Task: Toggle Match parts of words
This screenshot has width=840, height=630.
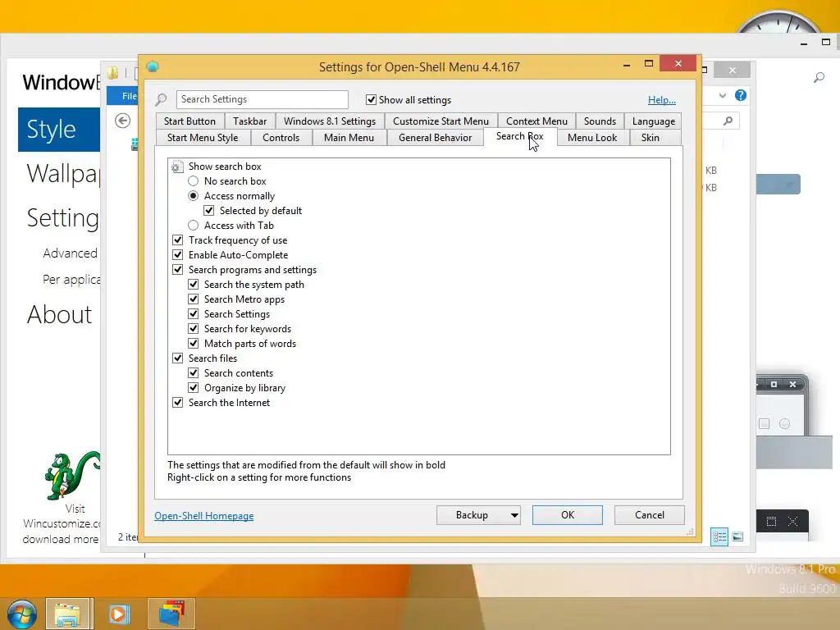Action: click(194, 344)
